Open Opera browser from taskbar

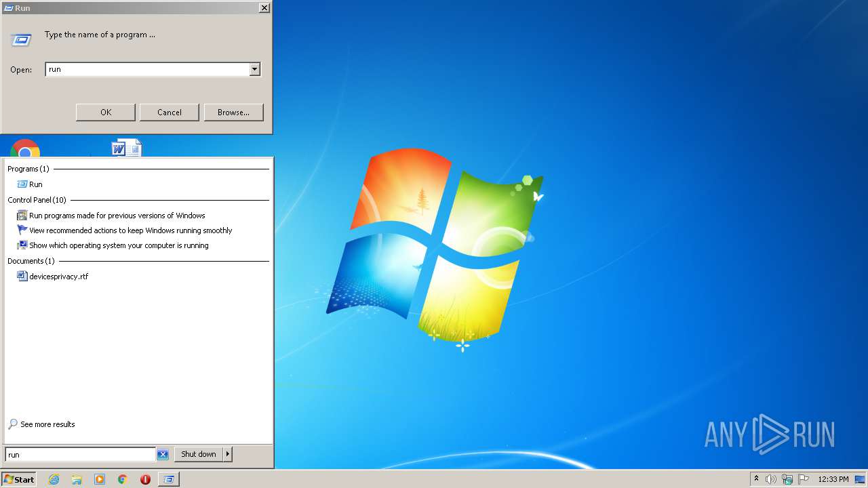[145, 479]
